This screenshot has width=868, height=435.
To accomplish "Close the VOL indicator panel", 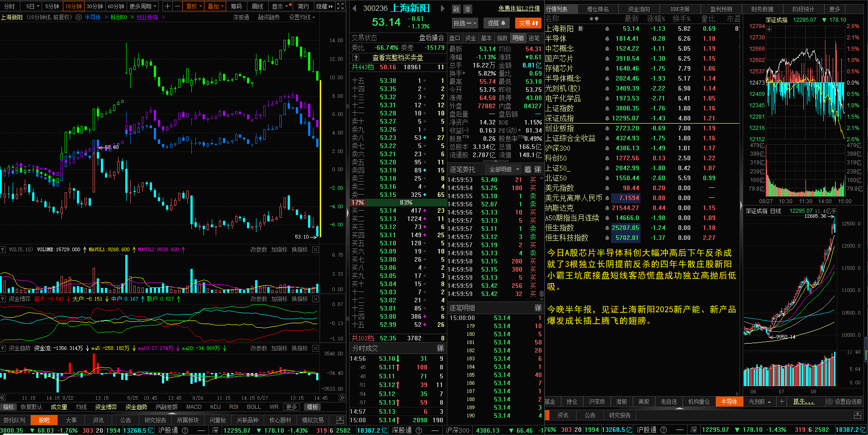I will point(315,249).
